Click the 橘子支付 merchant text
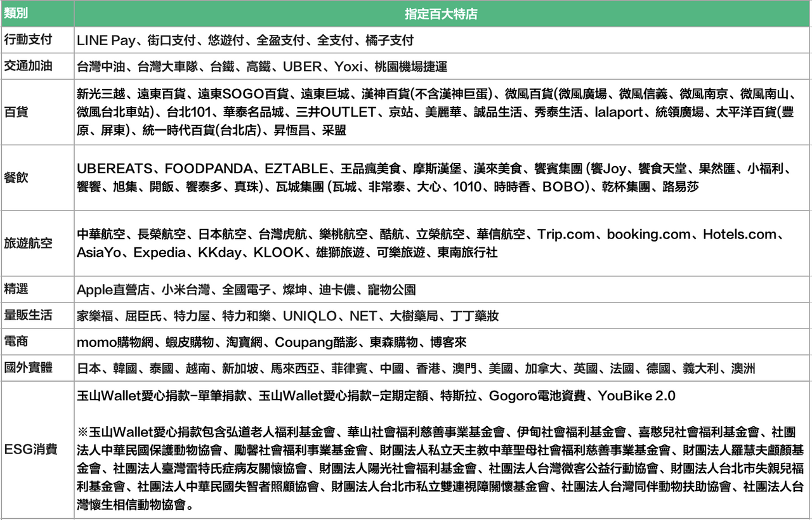This screenshot has width=812, height=520. [x=390, y=41]
